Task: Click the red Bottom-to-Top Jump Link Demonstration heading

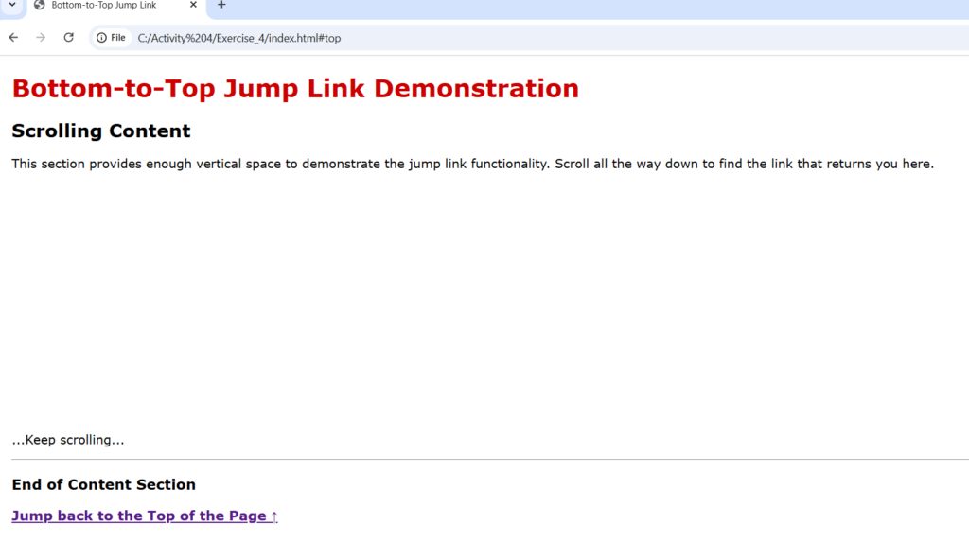Action: pyautogui.click(x=295, y=89)
